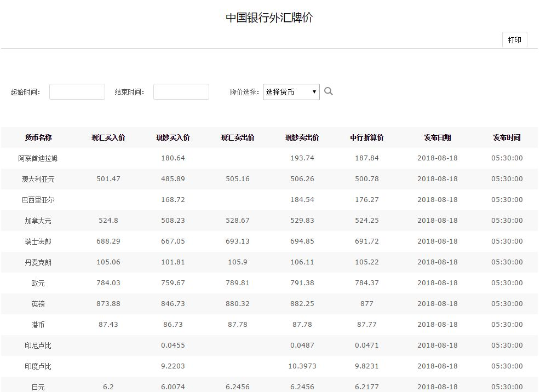The width and height of the screenshot is (540, 392).
Task: Click the 105.06 value for 丹麦克朗
Action: [x=108, y=262]
